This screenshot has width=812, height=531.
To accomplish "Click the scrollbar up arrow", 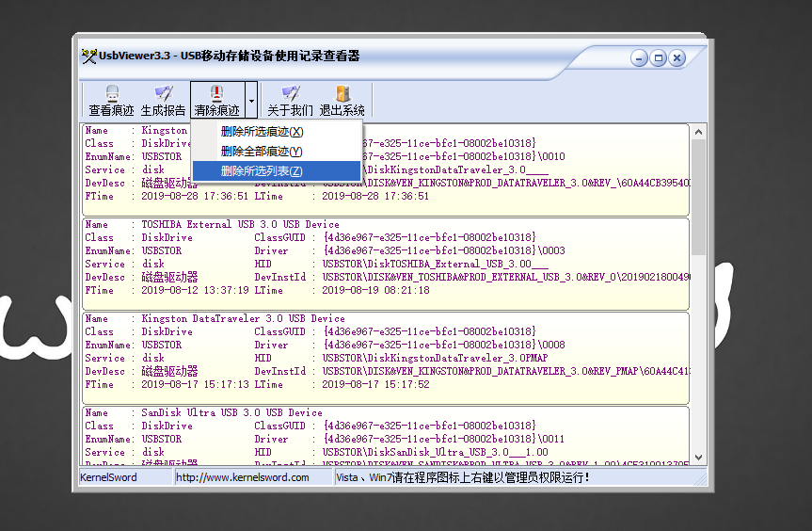I will pyautogui.click(x=698, y=132).
